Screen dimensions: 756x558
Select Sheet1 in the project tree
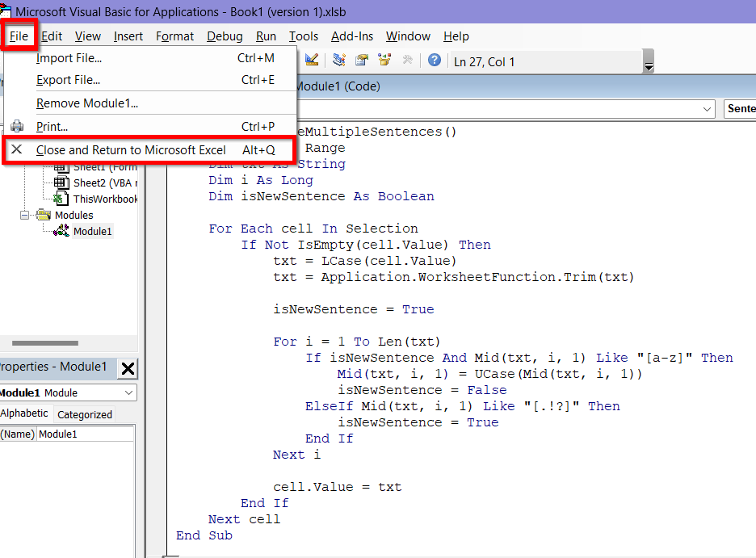(x=105, y=167)
